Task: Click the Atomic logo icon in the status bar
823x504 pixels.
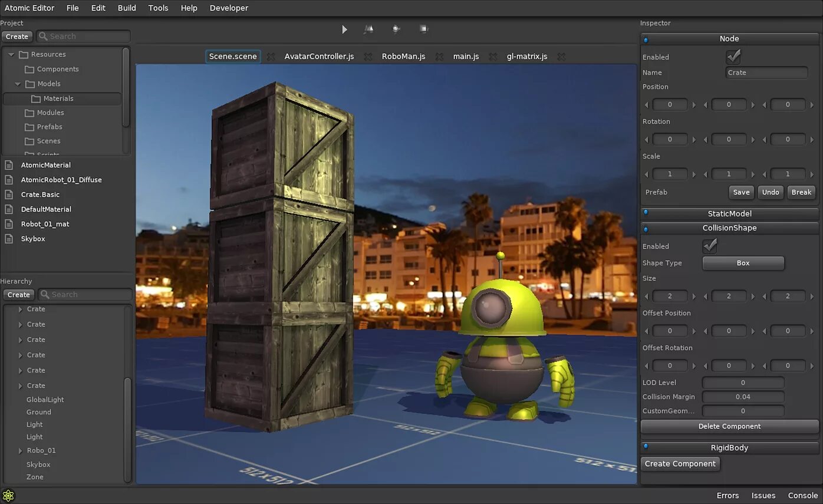Action: pos(8,495)
